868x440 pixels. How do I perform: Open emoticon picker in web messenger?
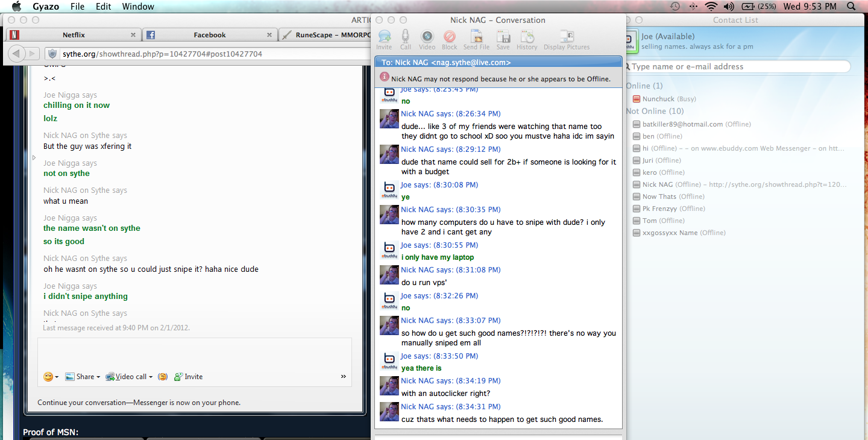coord(51,377)
